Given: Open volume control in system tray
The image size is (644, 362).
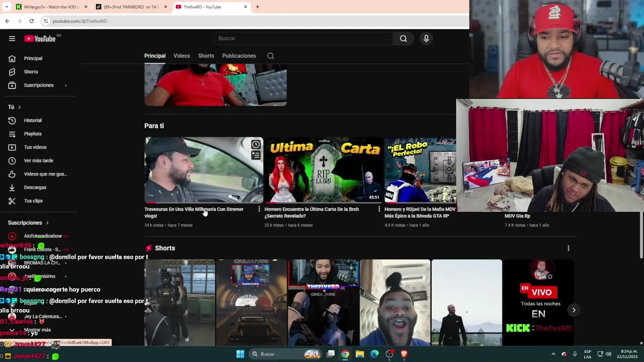Looking at the screenshot, I should tap(609, 354).
